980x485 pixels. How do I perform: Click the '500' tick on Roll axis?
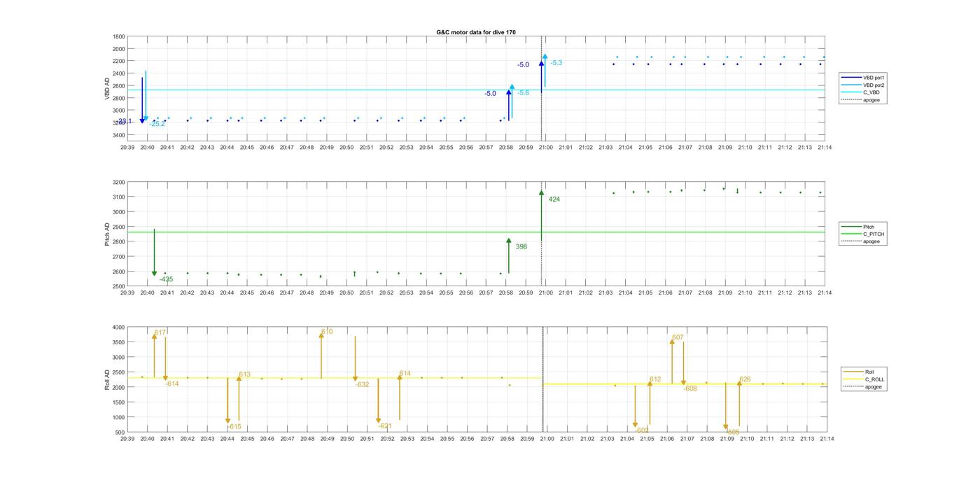[x=120, y=433]
